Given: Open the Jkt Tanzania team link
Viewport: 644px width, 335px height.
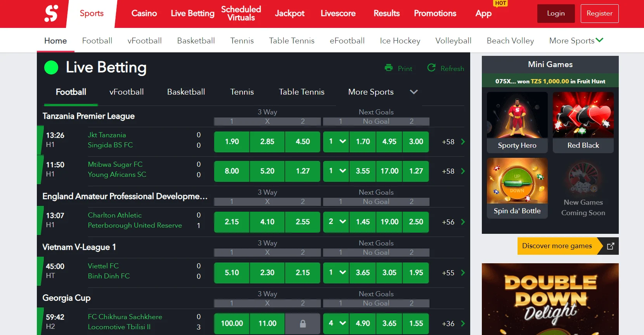Looking at the screenshot, I should coord(107,135).
